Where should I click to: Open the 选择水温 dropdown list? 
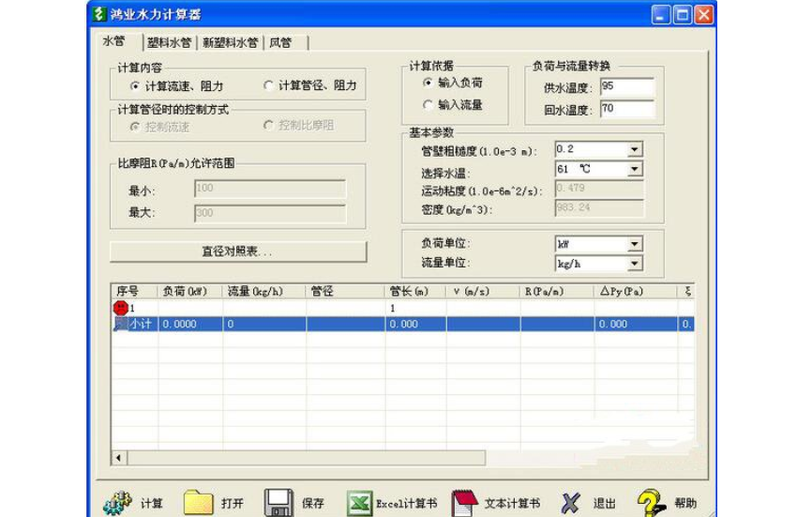click(634, 170)
